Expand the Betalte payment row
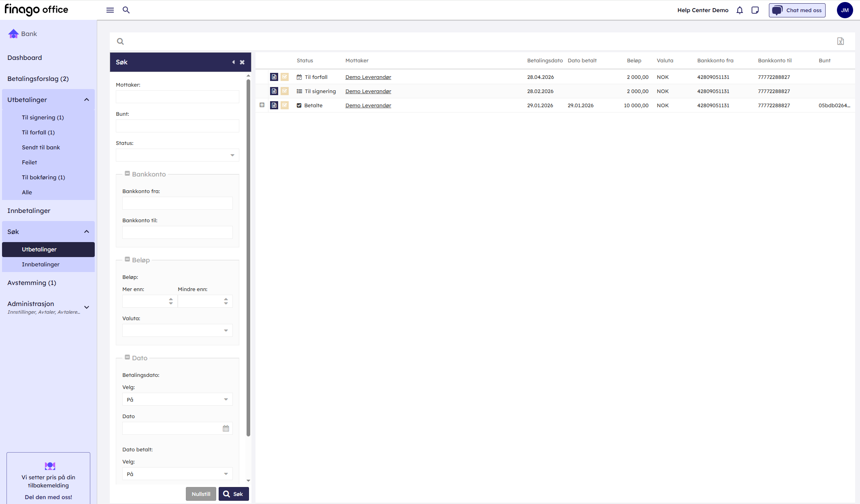 tap(262, 105)
